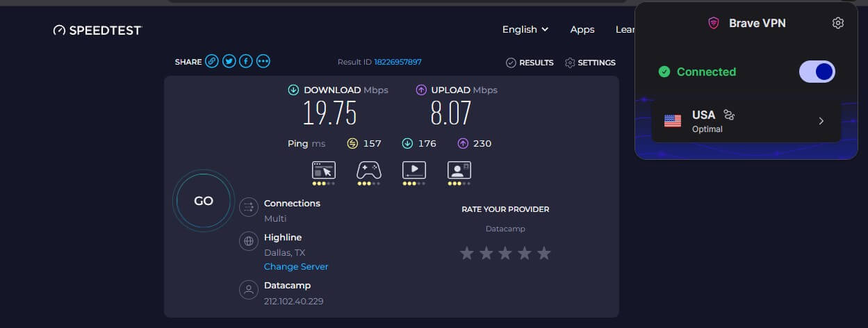This screenshot has width=868, height=328.
Task: Start test with GO button
Action: 204,201
